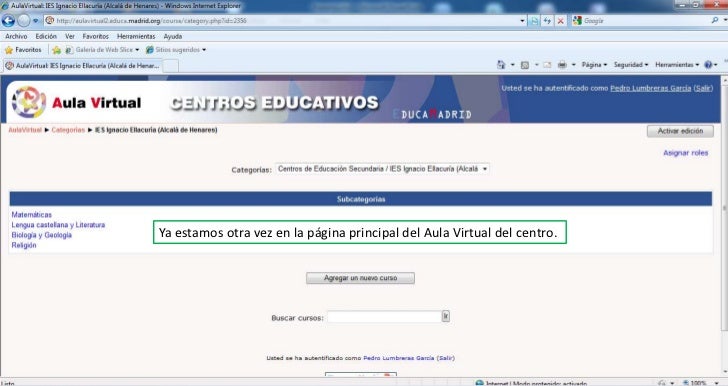Image resolution: width=728 pixels, height=386 pixels.
Task: Open the Edición menu
Action: click(x=46, y=36)
